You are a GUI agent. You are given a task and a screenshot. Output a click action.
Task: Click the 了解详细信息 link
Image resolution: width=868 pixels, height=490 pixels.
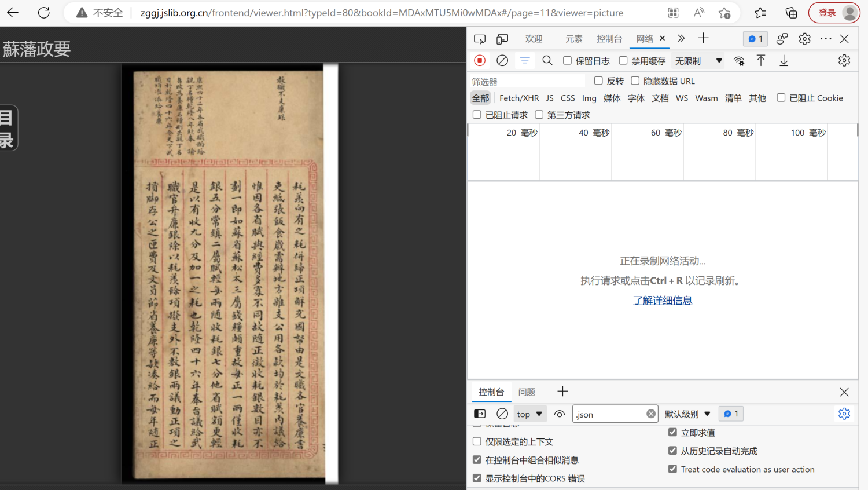pos(662,300)
